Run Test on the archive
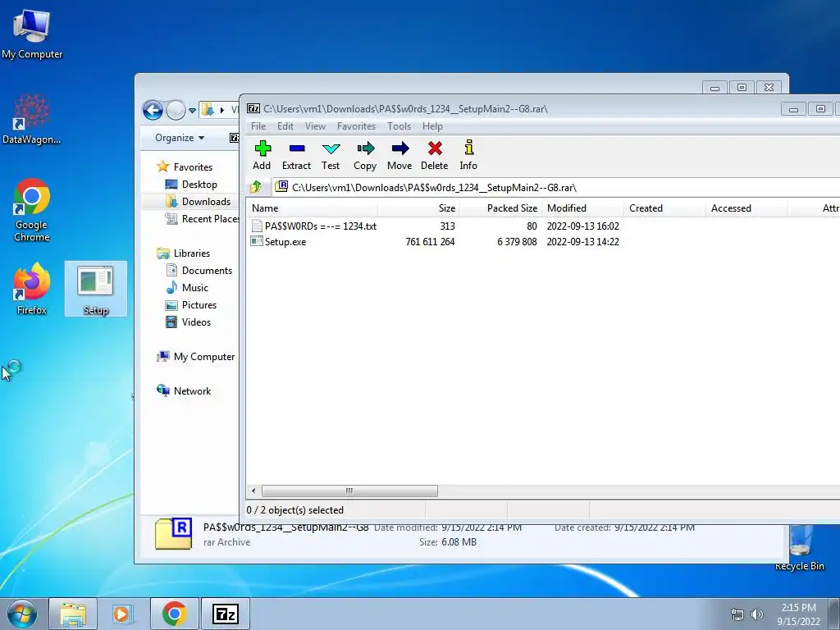This screenshot has height=630, width=840. click(331, 155)
